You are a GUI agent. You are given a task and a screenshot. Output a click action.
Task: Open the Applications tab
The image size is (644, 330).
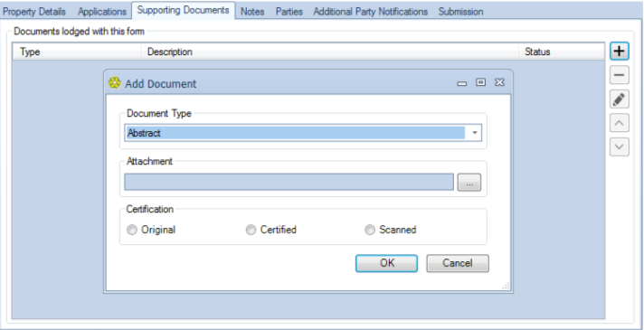pyautogui.click(x=102, y=12)
